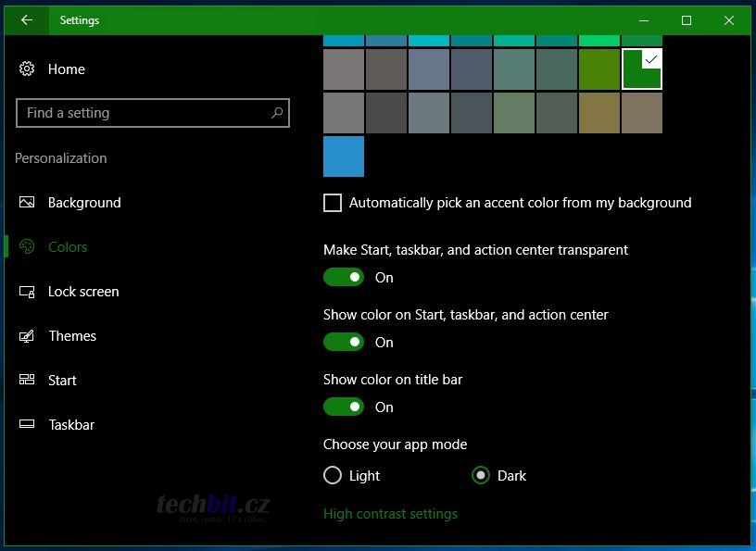Click the Lock screen icon
The width and height of the screenshot is (756, 551).
27,292
